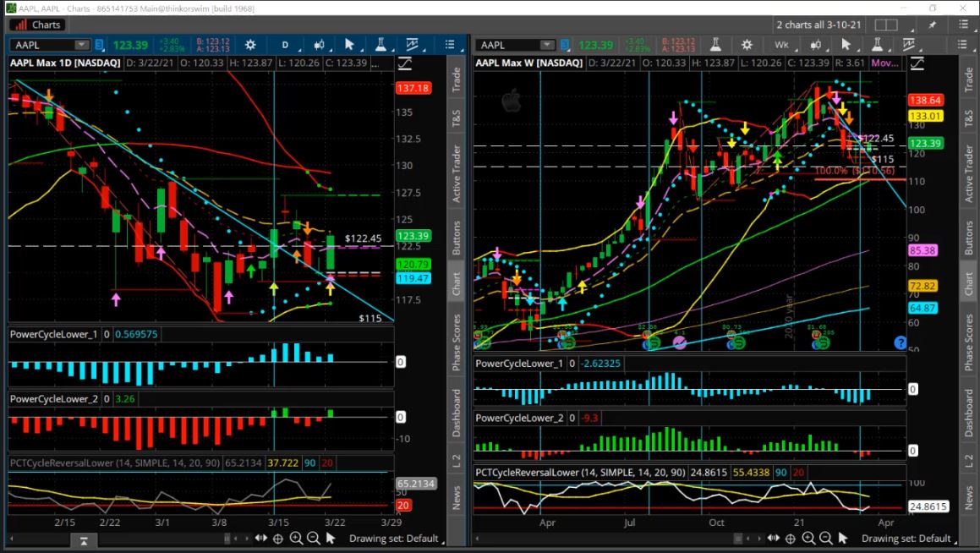Open the News side tab of the left chart

457,497
